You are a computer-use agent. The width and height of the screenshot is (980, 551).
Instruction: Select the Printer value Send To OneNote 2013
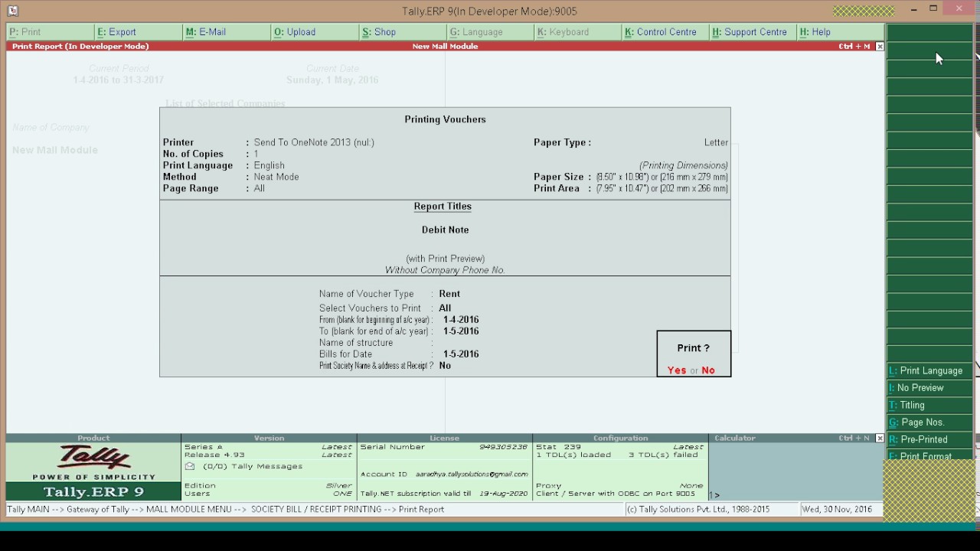314,142
